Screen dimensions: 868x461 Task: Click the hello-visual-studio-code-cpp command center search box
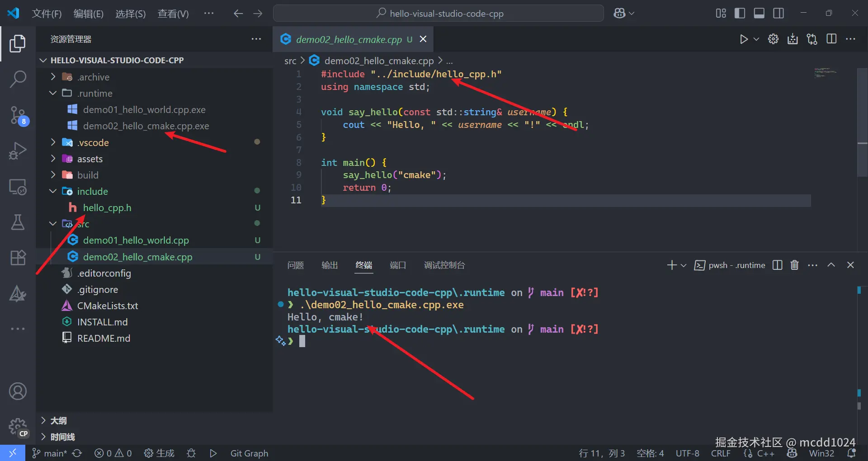click(439, 13)
